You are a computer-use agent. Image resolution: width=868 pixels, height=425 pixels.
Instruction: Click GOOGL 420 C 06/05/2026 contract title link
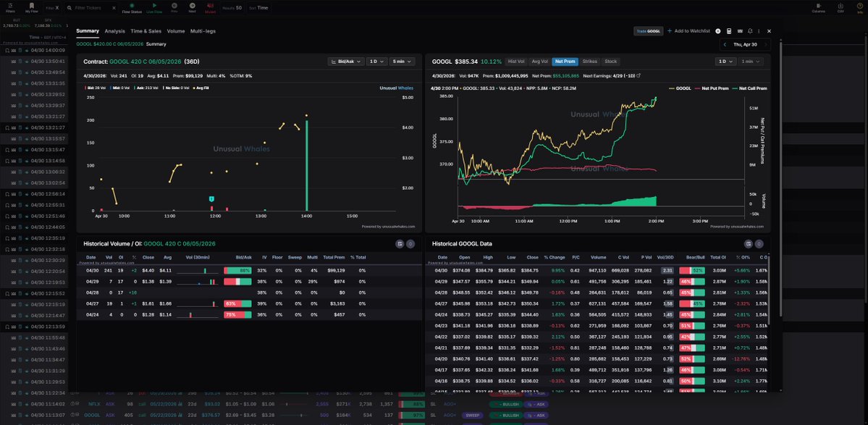coord(146,62)
